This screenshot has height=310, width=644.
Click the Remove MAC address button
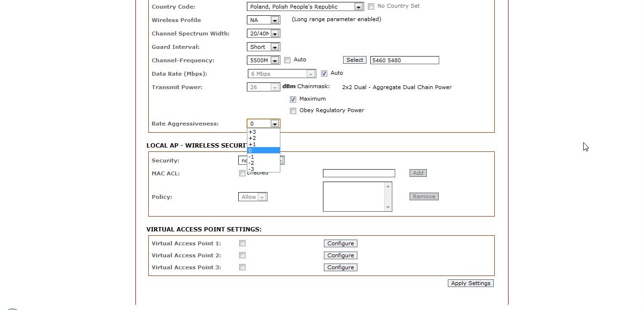click(424, 196)
